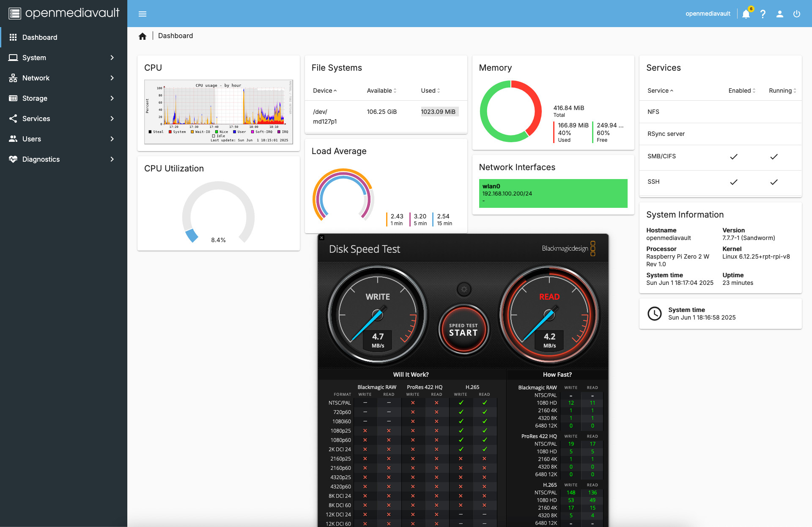Sort file systems by Used column

pyautogui.click(x=431, y=91)
